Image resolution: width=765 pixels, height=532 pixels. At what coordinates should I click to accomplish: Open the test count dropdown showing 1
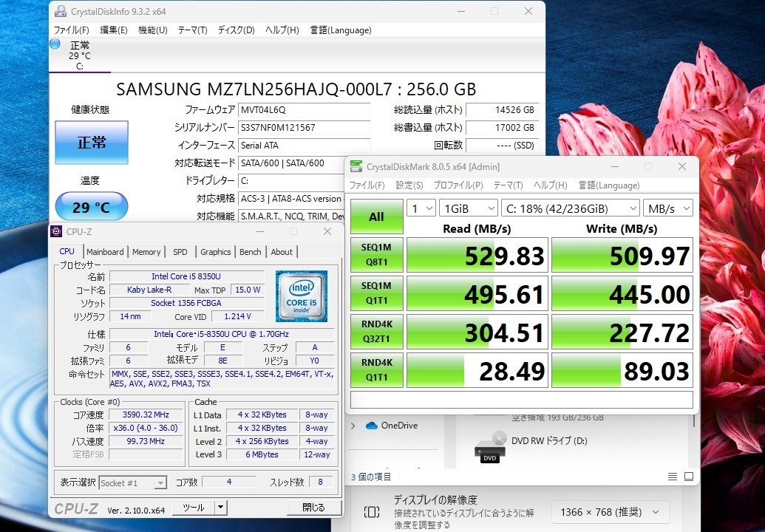tap(421, 208)
